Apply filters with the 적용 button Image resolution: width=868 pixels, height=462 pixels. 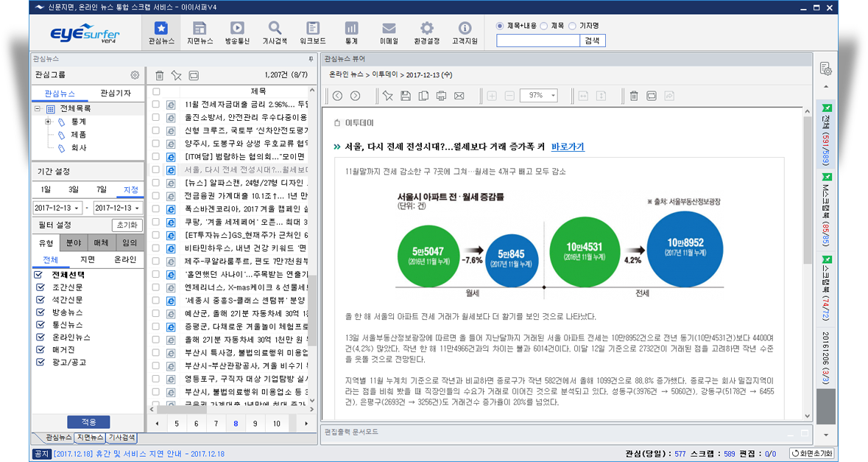click(88, 422)
